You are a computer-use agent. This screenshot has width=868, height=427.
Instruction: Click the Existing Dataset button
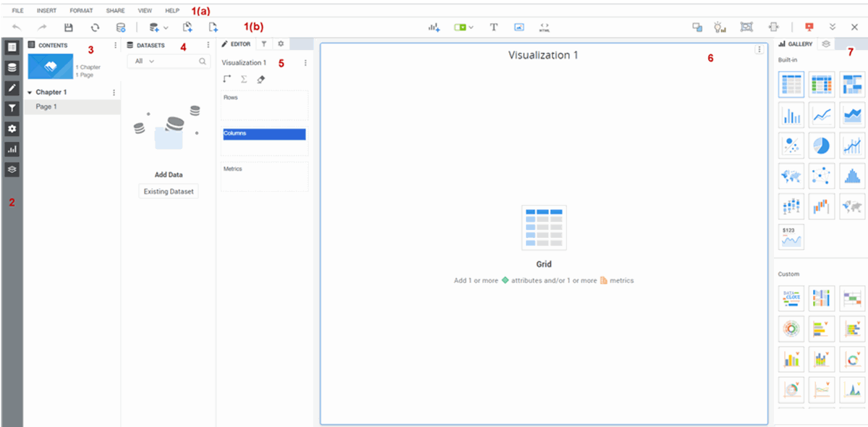click(x=168, y=191)
